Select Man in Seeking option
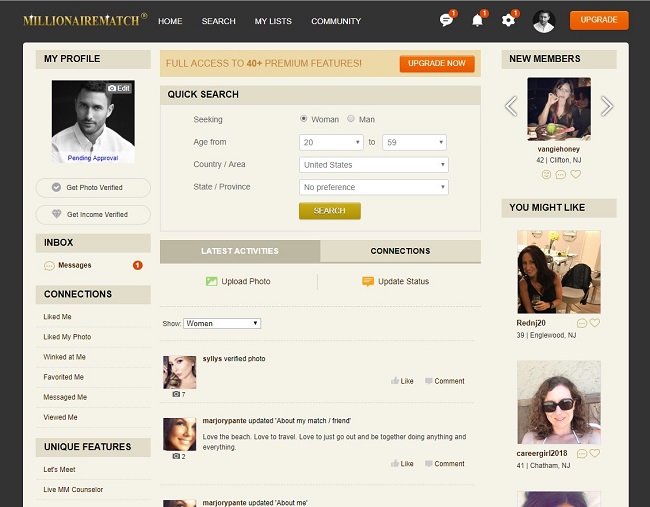This screenshot has width=650, height=507. [x=351, y=119]
